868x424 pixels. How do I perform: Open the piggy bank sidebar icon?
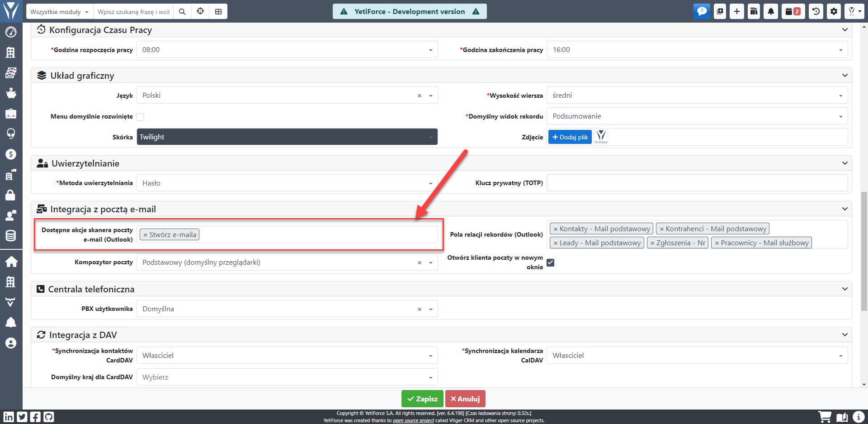[11, 93]
